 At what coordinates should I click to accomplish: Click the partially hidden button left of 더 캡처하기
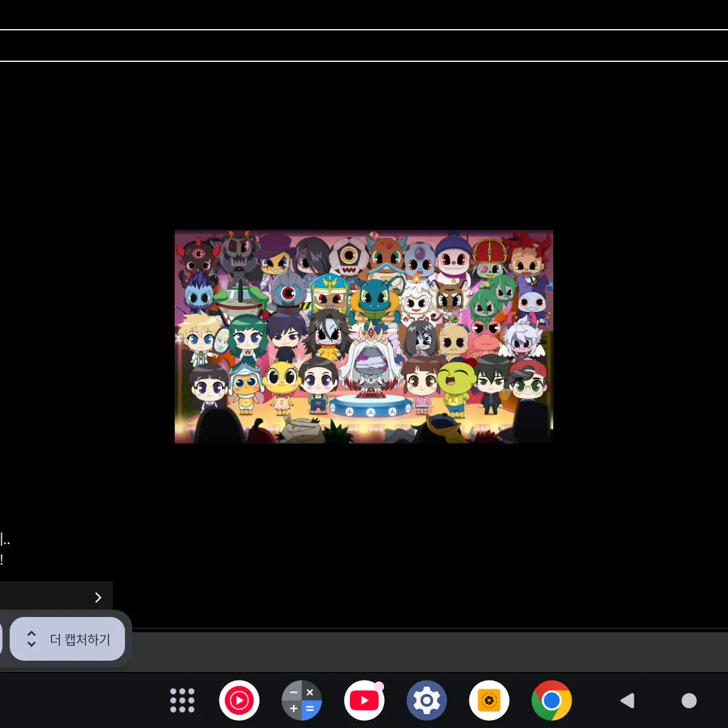pos(1,639)
